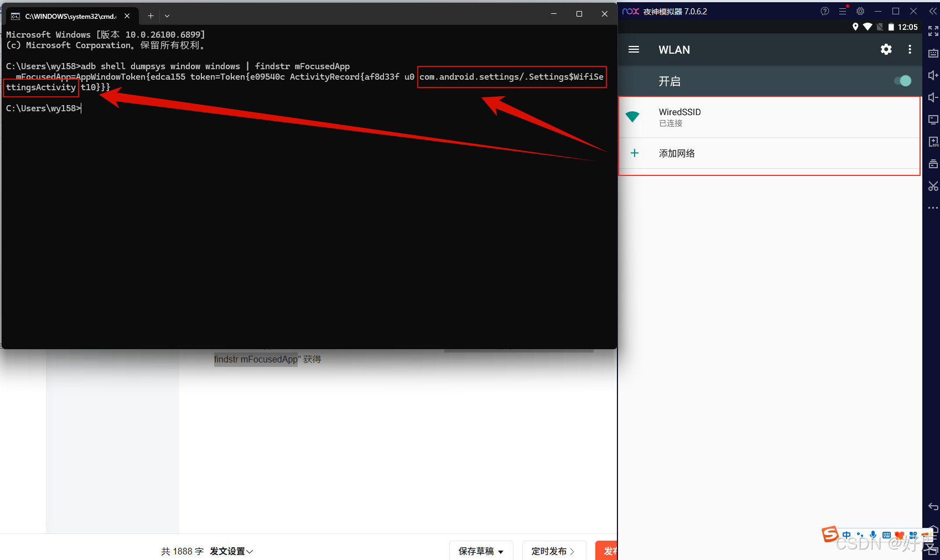Open Nox title bar menu with notification dot
Screen dimensions: 940x560
click(x=843, y=11)
